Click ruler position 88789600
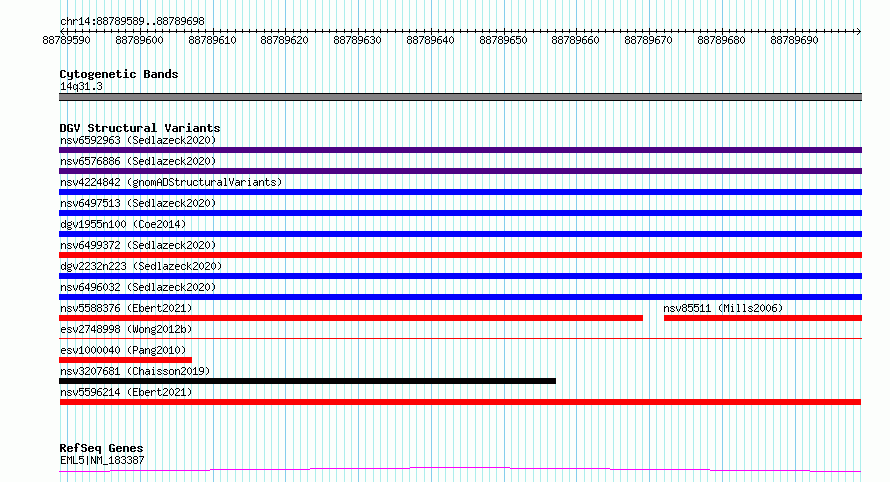Image resolution: width=890 pixels, height=482 pixels. pyautogui.click(x=139, y=40)
